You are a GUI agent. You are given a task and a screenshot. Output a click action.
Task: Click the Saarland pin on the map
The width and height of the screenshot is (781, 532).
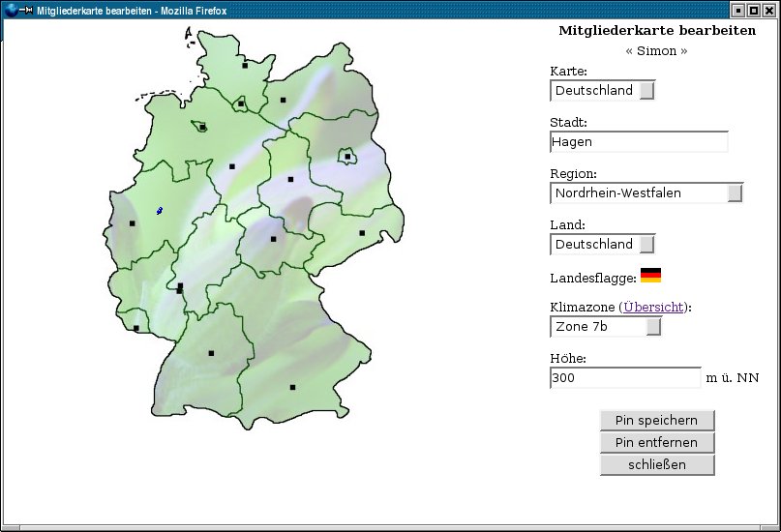coord(136,328)
